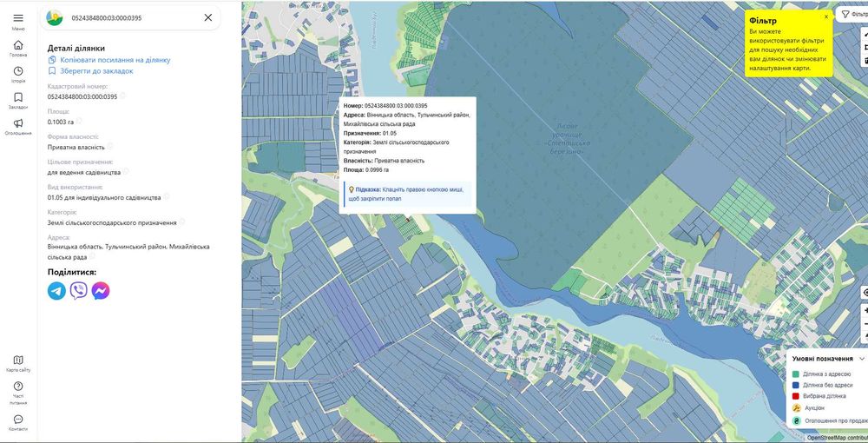868x443 pixels.
Task: Click Площа 0.0996 га in popup
Action: (366, 170)
